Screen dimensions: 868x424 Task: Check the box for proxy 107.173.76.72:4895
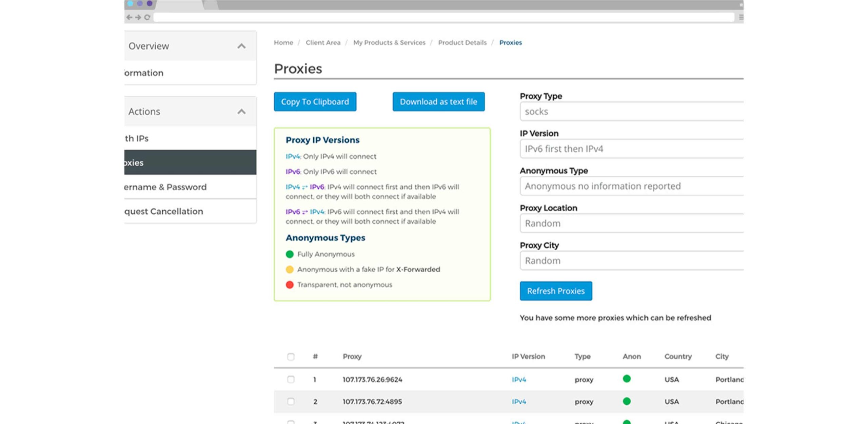click(x=291, y=402)
